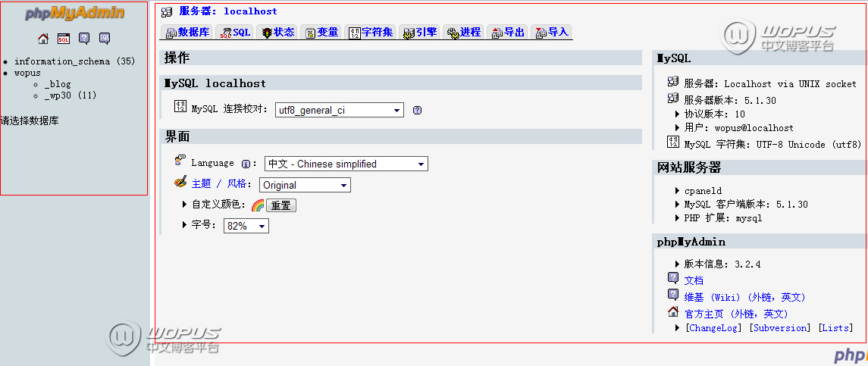The height and width of the screenshot is (366, 868).
Task: Click the 服务器: localhost link
Action: pos(228,11)
